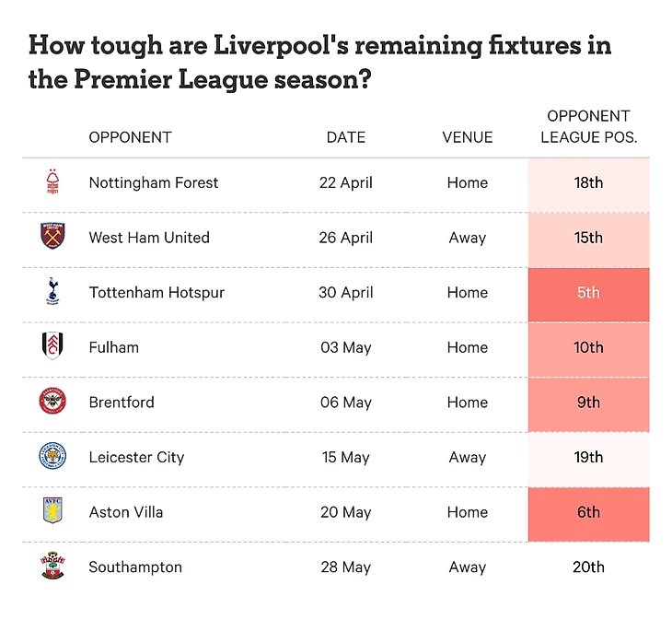Click the chart title about Liverpool's fixtures
This screenshot has width=672, height=619.
(320, 62)
